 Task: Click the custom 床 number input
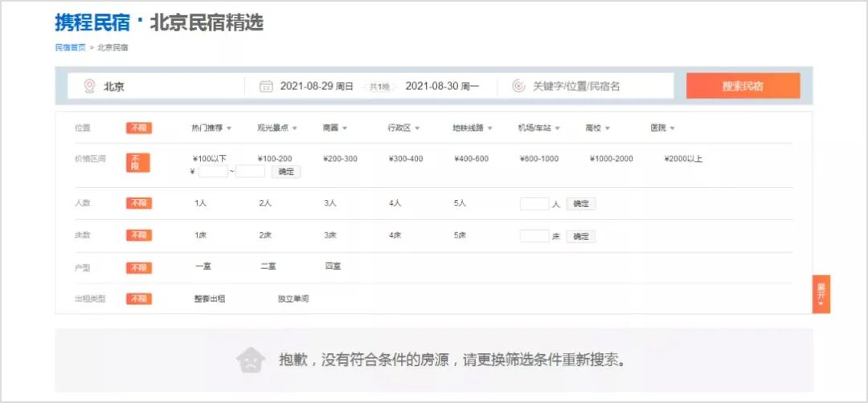(x=534, y=236)
